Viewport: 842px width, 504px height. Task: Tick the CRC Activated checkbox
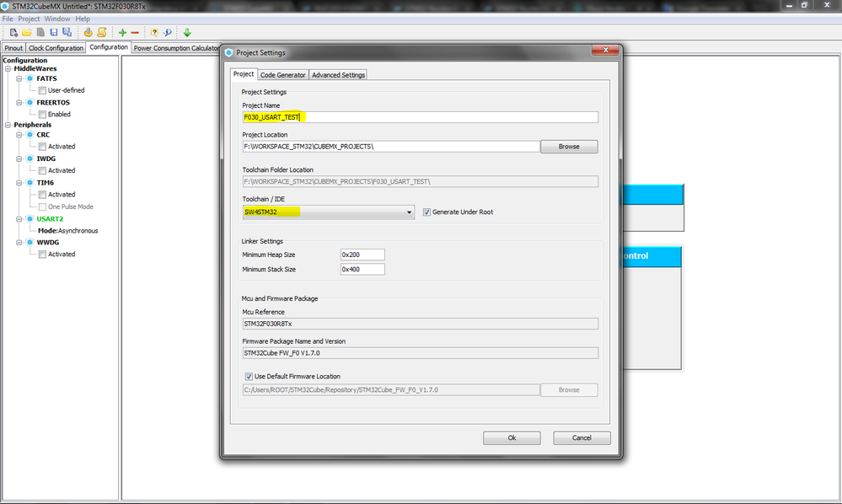(42, 147)
